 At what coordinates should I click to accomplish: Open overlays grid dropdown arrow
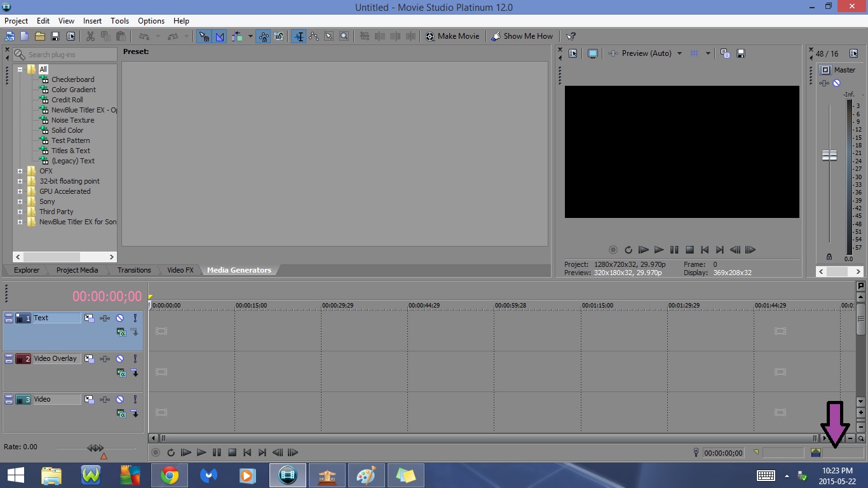point(708,53)
